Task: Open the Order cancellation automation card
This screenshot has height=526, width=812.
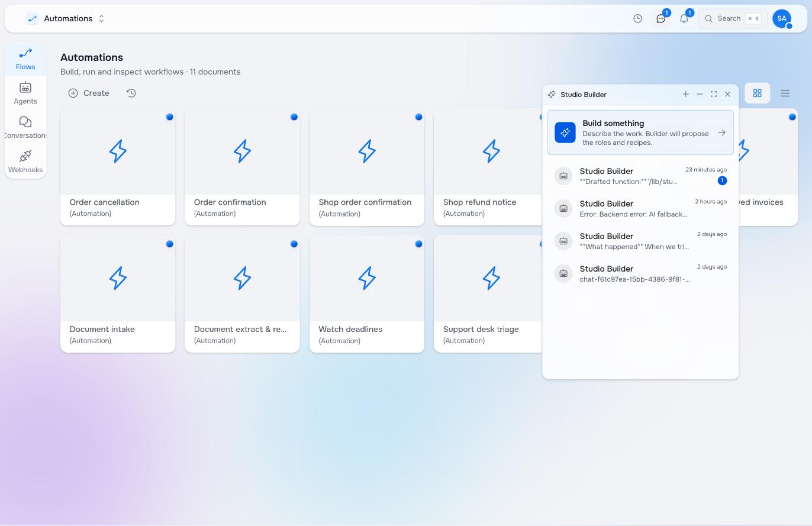Action: 118,167
